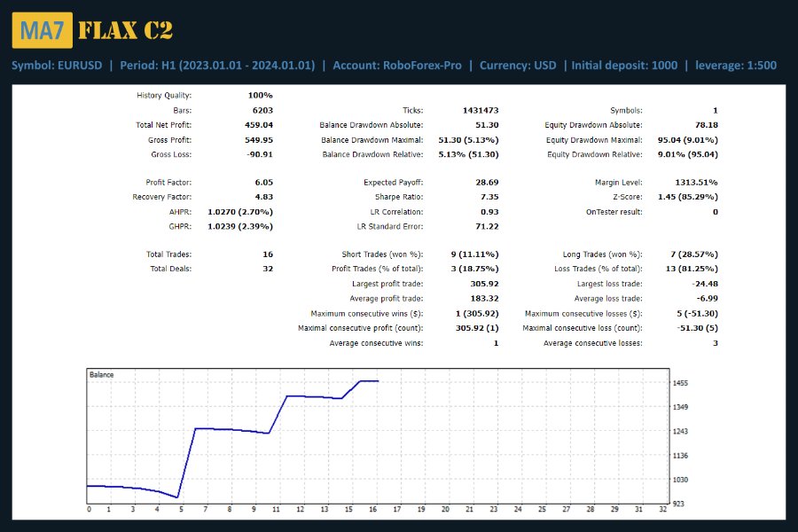This screenshot has width=798, height=532.
Task: Click the Recovery Factor value 4.83
Action: pos(263,197)
